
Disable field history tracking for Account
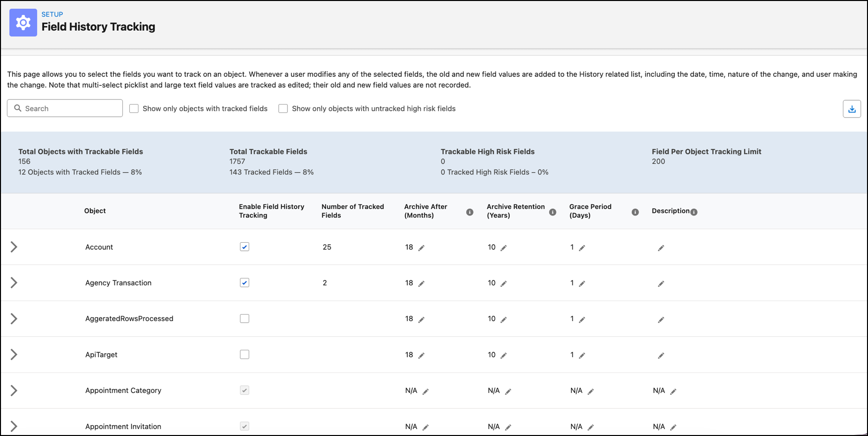(x=245, y=247)
